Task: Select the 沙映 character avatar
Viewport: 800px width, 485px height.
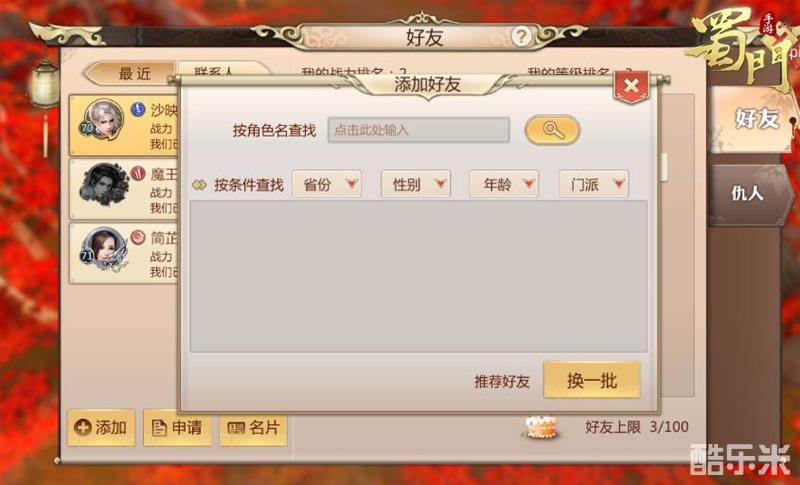Action: click(104, 120)
